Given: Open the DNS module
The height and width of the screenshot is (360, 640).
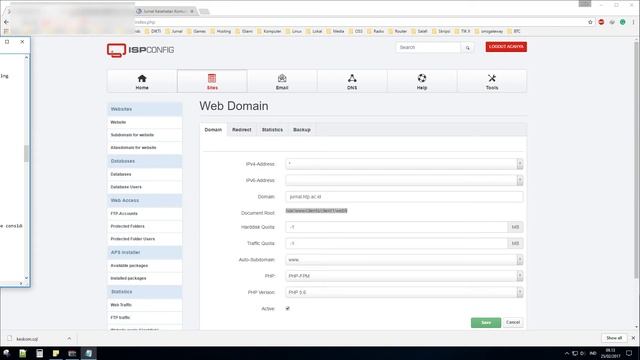Looking at the screenshot, I should (x=352, y=81).
